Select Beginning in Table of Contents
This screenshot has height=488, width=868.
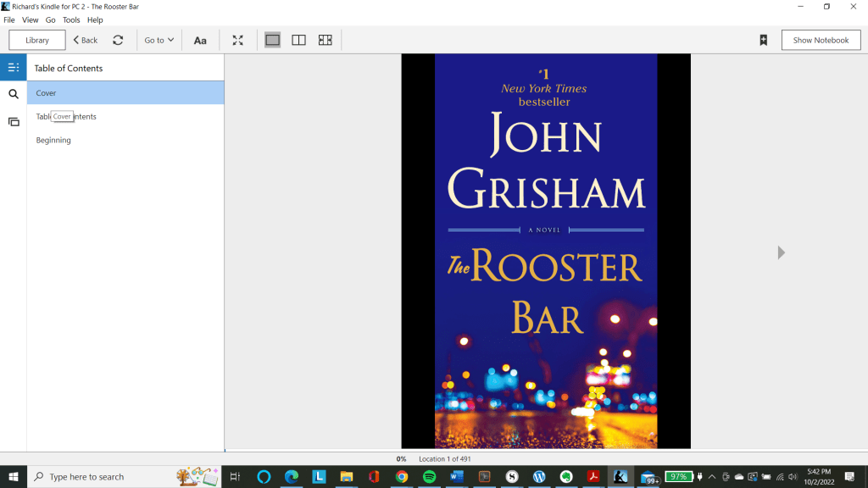pos(53,140)
